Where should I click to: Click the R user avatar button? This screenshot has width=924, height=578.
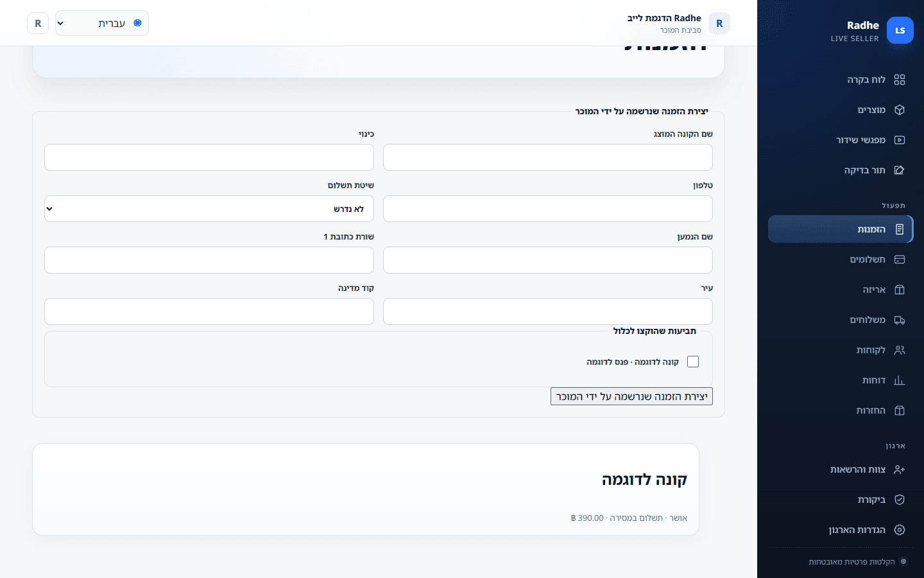click(38, 23)
